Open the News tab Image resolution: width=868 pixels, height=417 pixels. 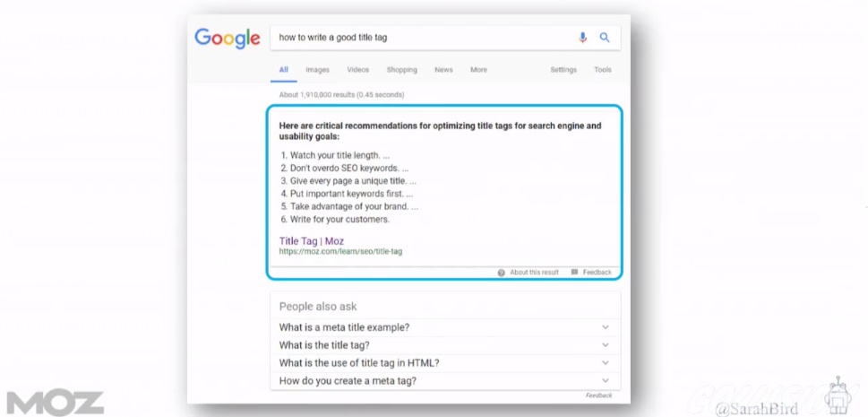(x=443, y=70)
